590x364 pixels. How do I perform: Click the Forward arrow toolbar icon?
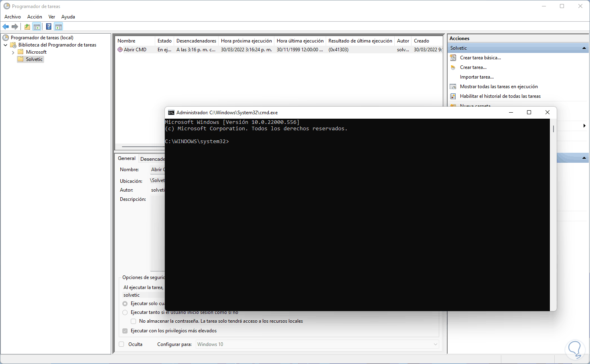pos(15,27)
